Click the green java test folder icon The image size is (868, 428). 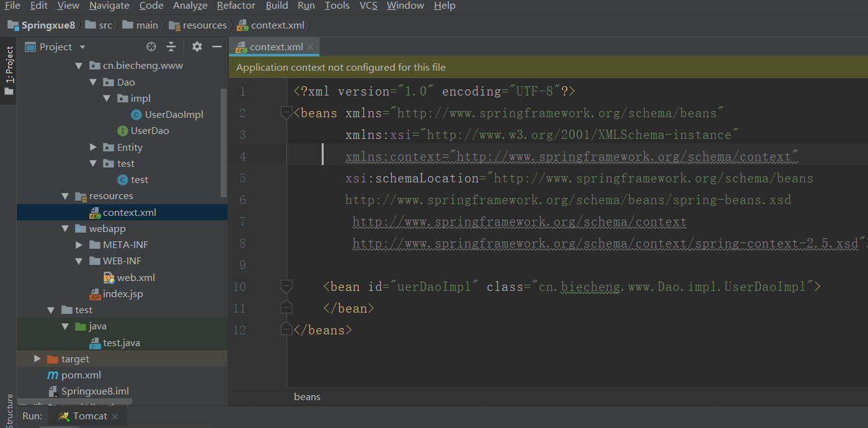point(81,326)
